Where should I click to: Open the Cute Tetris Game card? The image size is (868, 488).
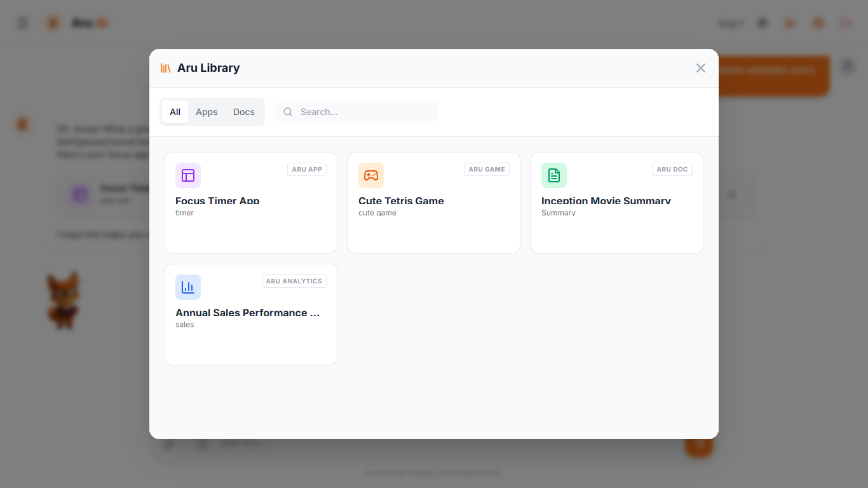pyautogui.click(x=433, y=203)
